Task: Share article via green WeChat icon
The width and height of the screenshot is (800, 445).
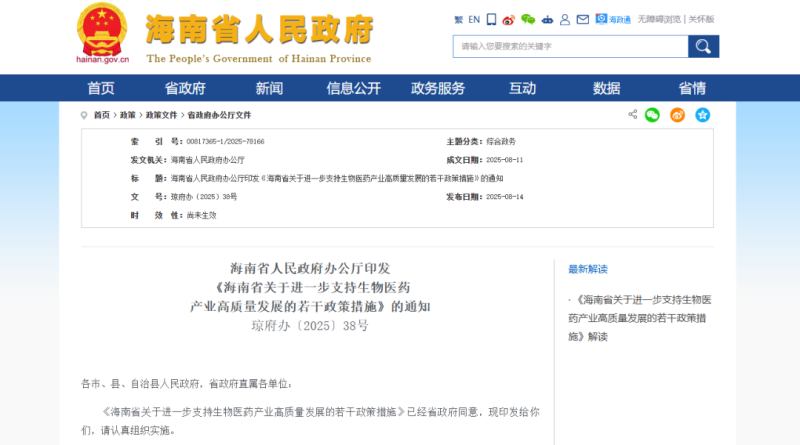Action: [653, 115]
